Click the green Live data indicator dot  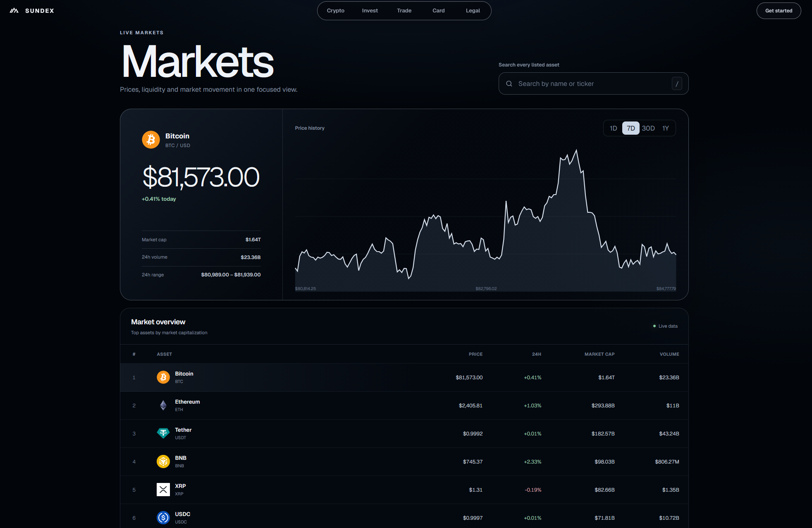tap(654, 326)
